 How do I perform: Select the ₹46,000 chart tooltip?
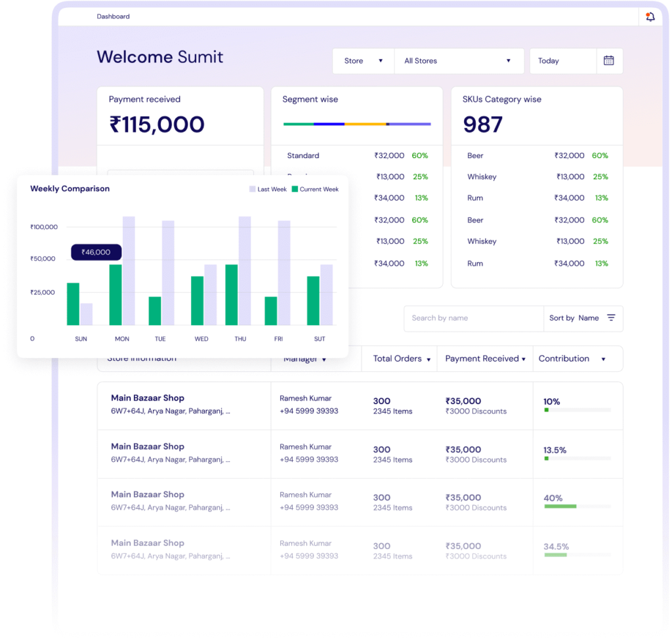point(96,252)
